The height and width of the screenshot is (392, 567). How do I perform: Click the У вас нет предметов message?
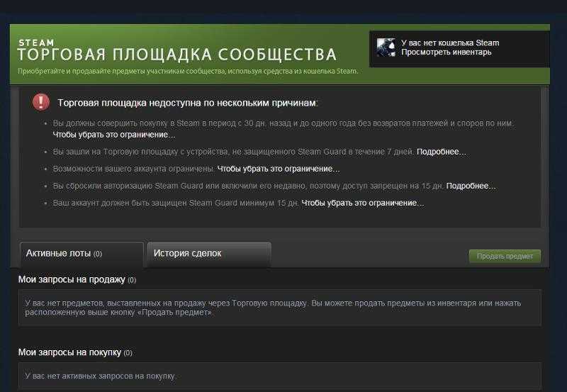(273, 308)
